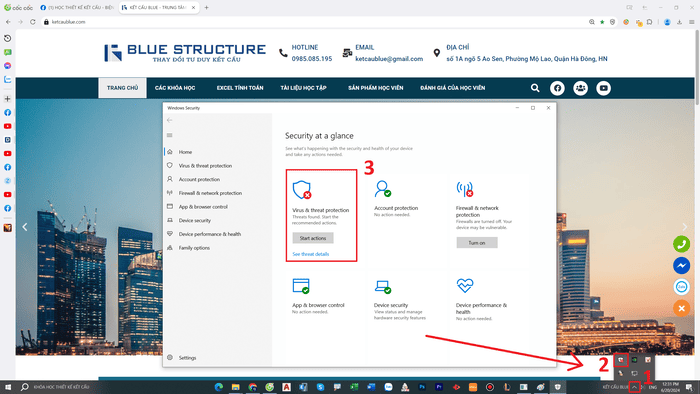Go to previous slide with left arrow
Image resolution: width=700 pixels, height=394 pixels.
point(25,227)
